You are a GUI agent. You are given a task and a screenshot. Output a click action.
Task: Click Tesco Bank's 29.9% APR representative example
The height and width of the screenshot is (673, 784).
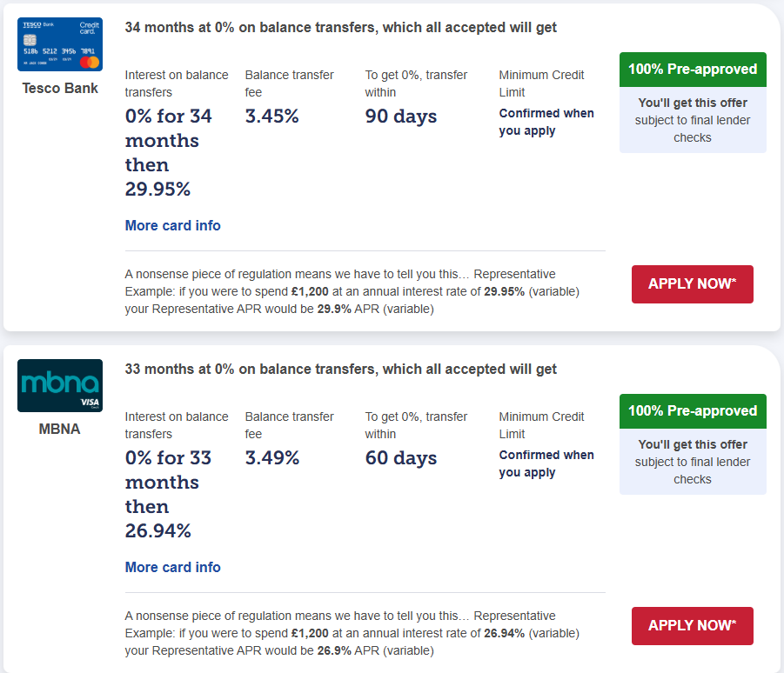point(352,291)
